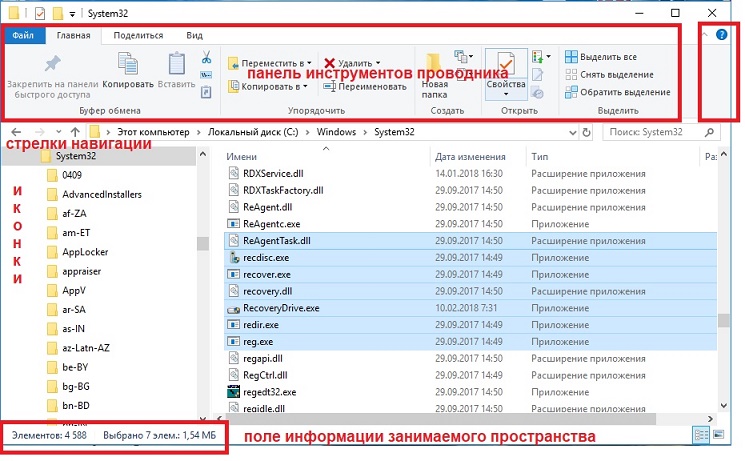Click the file list vertical scrollbar thumb
The width and height of the screenshot is (745, 461).
723,320
